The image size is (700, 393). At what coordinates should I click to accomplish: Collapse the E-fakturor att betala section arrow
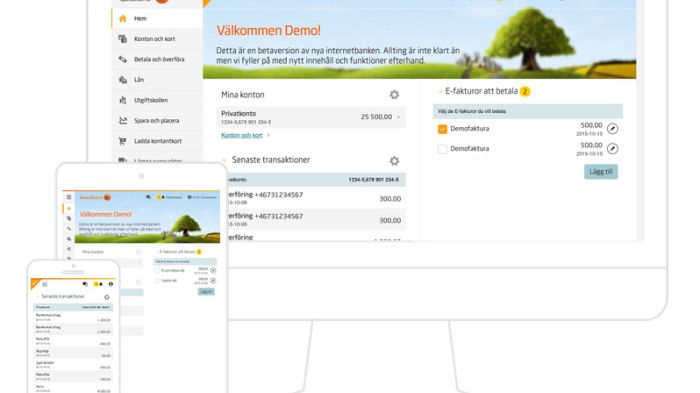point(440,91)
